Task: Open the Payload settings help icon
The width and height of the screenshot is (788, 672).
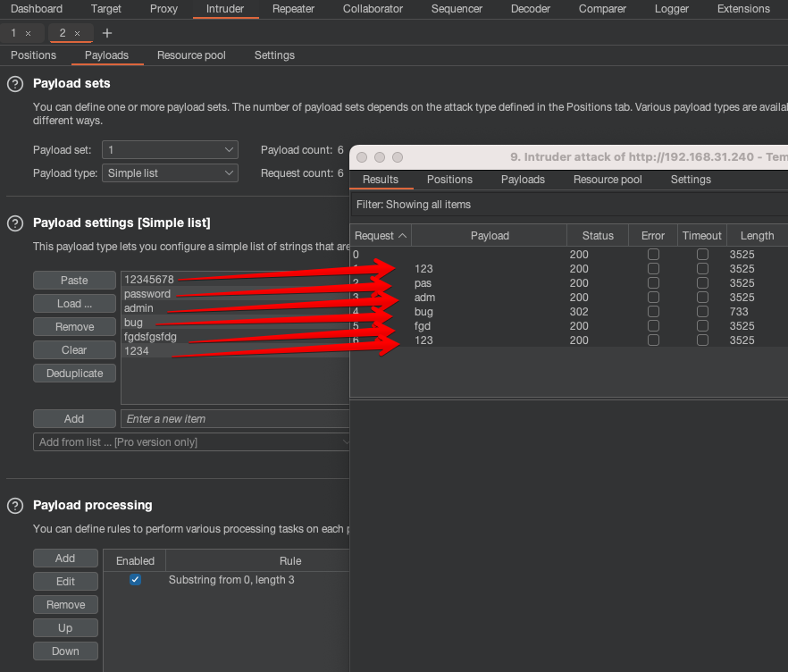Action: point(15,223)
